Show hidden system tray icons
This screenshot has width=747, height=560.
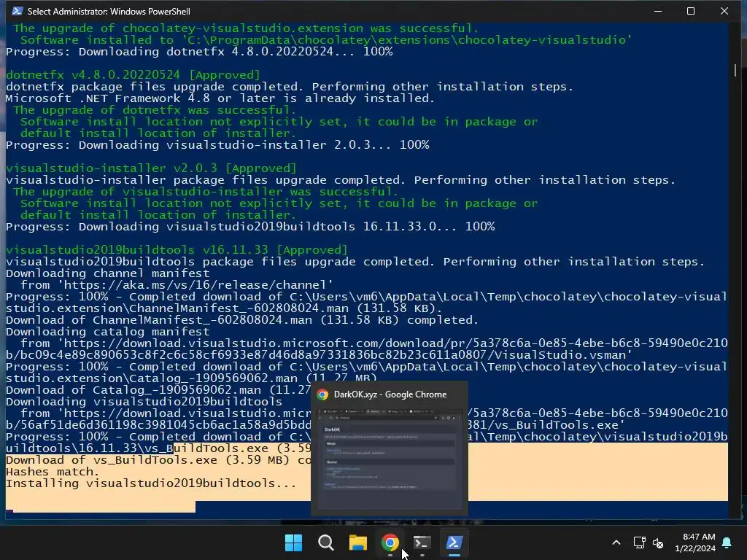coord(616,542)
